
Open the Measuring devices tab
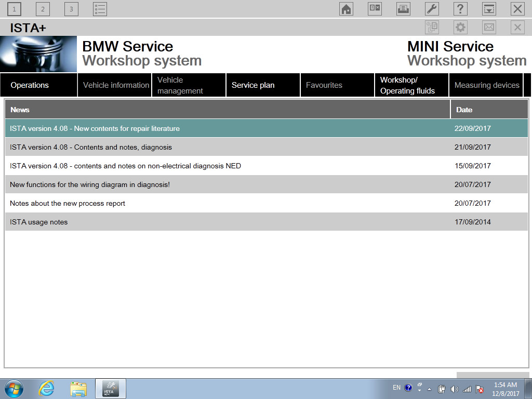pyautogui.click(x=486, y=85)
